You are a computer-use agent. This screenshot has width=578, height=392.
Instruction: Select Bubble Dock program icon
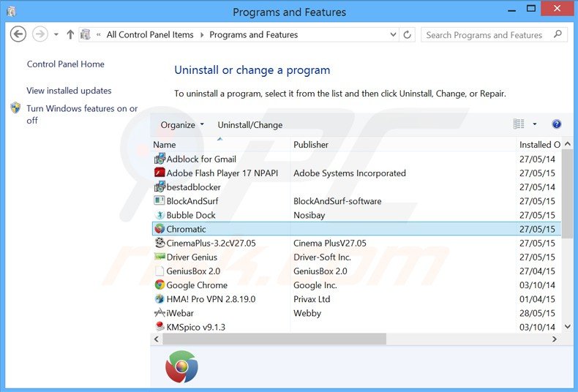[x=159, y=215]
